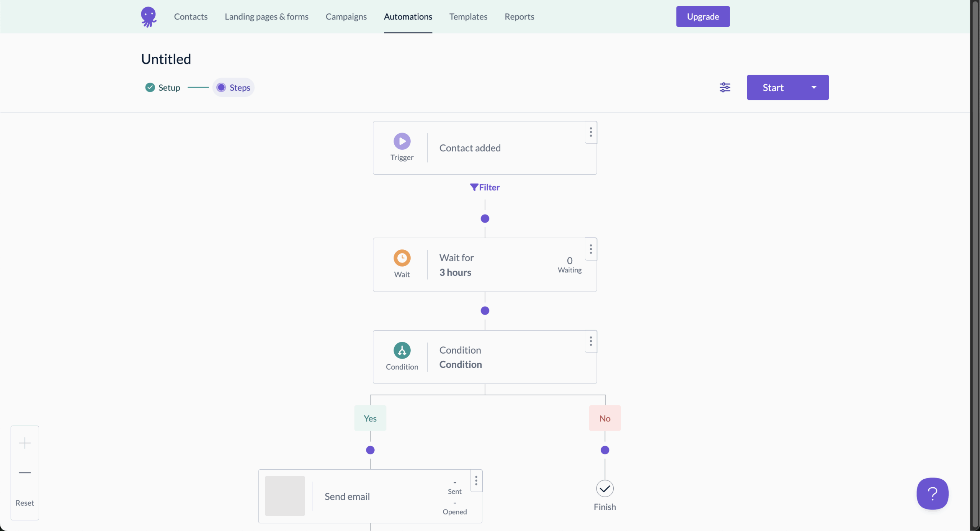Open the Contact added three-dot menu
980x531 pixels.
pos(591,132)
